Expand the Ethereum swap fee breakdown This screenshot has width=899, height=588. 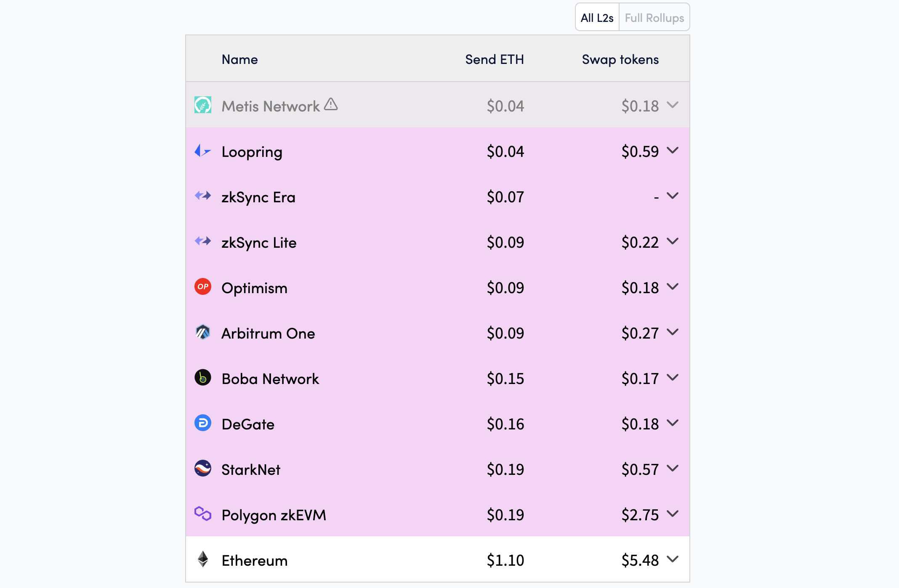(x=673, y=559)
